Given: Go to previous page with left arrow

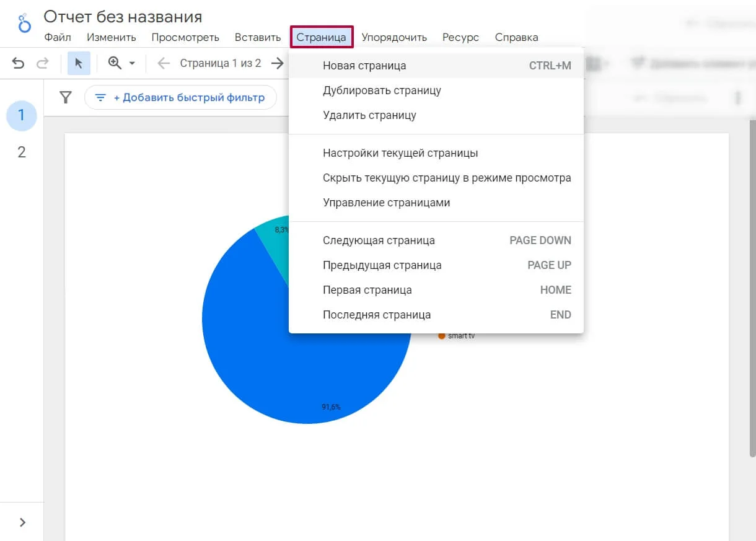Looking at the screenshot, I should 163,63.
